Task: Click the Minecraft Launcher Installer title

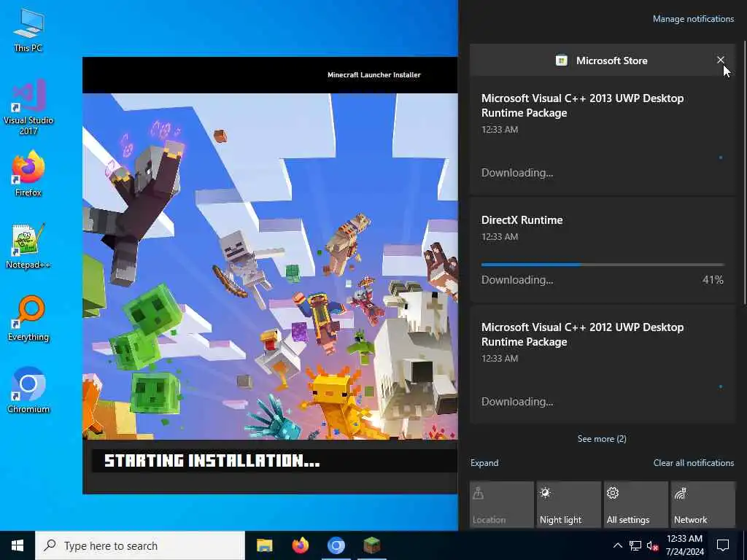Action: click(374, 75)
